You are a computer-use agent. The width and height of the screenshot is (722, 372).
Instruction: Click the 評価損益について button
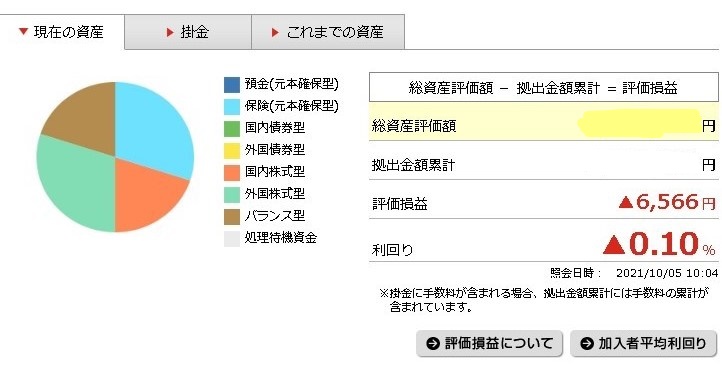tap(489, 343)
